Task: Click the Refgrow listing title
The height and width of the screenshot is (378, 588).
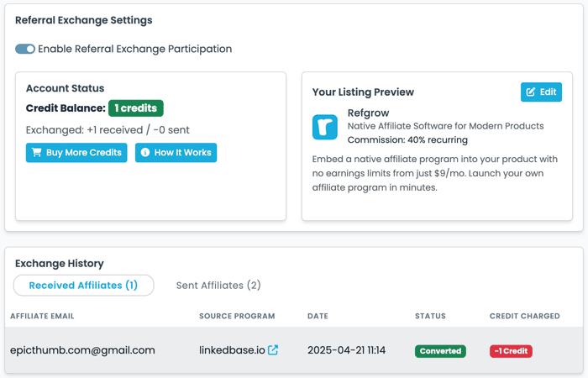Action: [x=368, y=113]
